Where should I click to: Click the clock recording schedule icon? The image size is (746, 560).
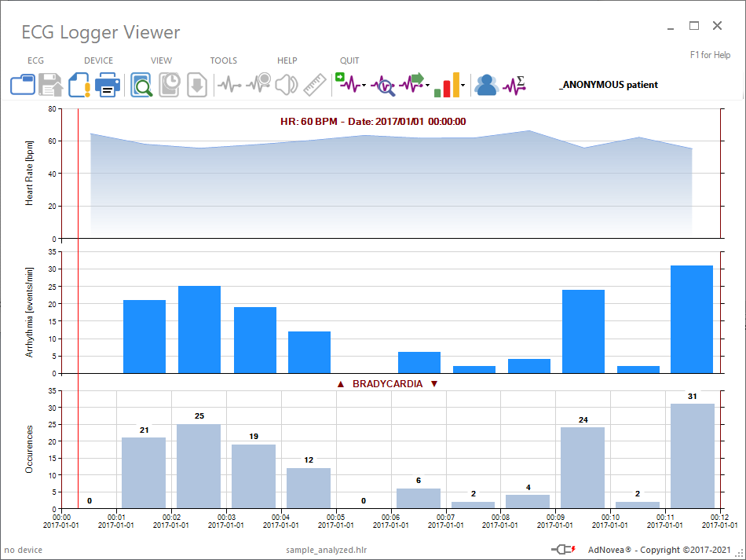170,85
